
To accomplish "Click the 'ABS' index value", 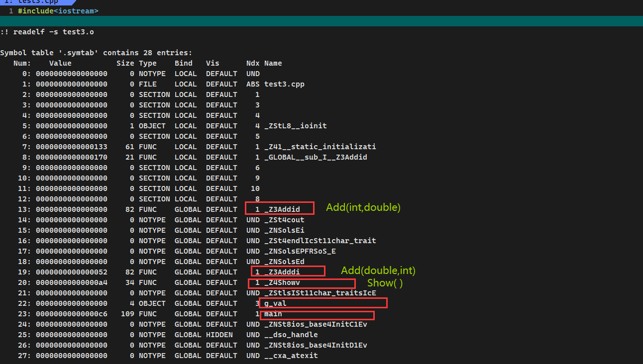I will pyautogui.click(x=253, y=84).
